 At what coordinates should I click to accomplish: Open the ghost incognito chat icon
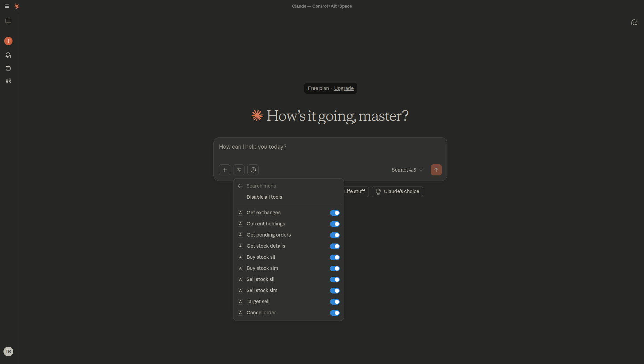[634, 22]
